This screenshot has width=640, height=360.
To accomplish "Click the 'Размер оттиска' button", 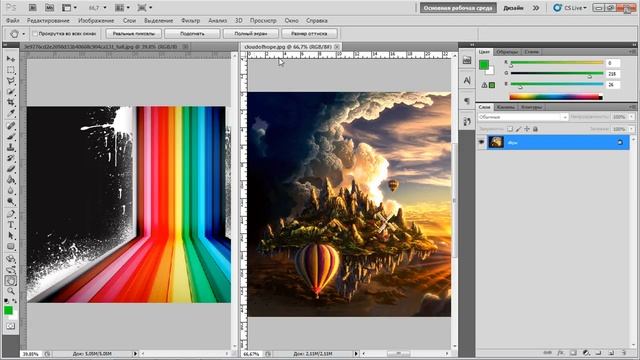I will [309, 33].
